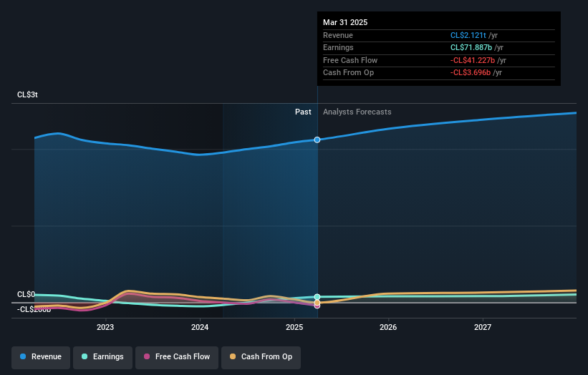Toggle the Revenue legend button
The width and height of the screenshot is (588, 375).
pyautogui.click(x=41, y=357)
